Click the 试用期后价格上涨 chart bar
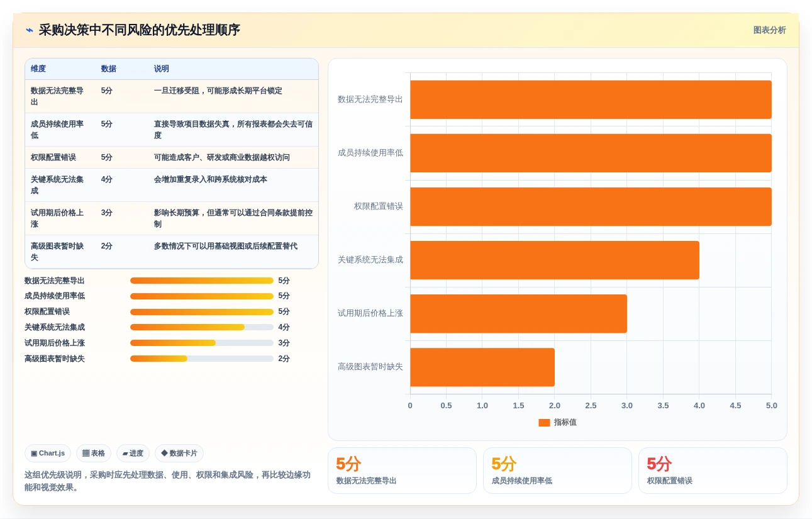Screen dimensions: 812x519 518,313
